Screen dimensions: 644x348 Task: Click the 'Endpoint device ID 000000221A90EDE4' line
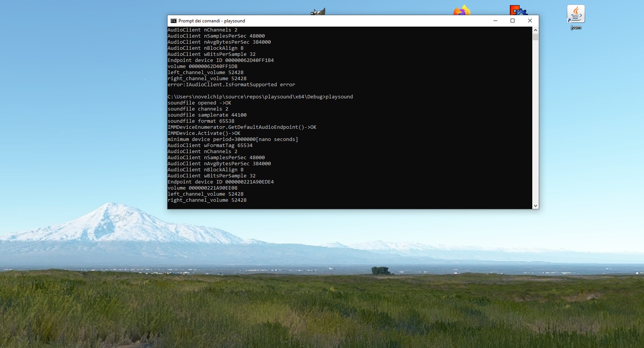(x=221, y=182)
